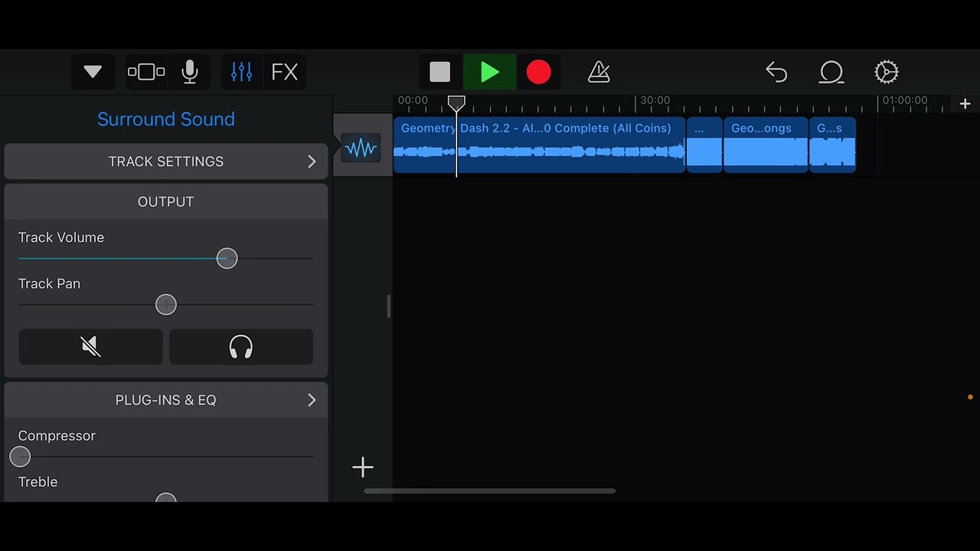Viewport: 980px width, 551px height.
Task: Expand the TRACK SETTINGS section
Action: 166,161
